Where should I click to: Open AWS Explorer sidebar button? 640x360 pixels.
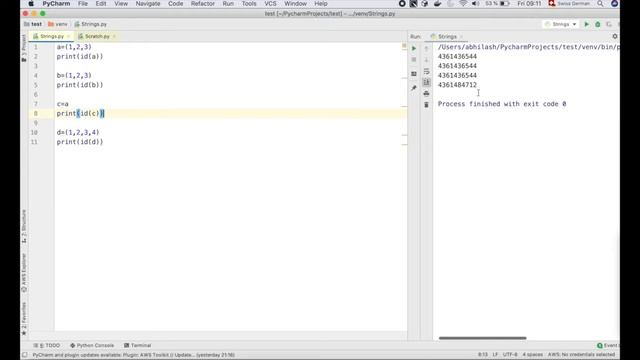point(24,273)
